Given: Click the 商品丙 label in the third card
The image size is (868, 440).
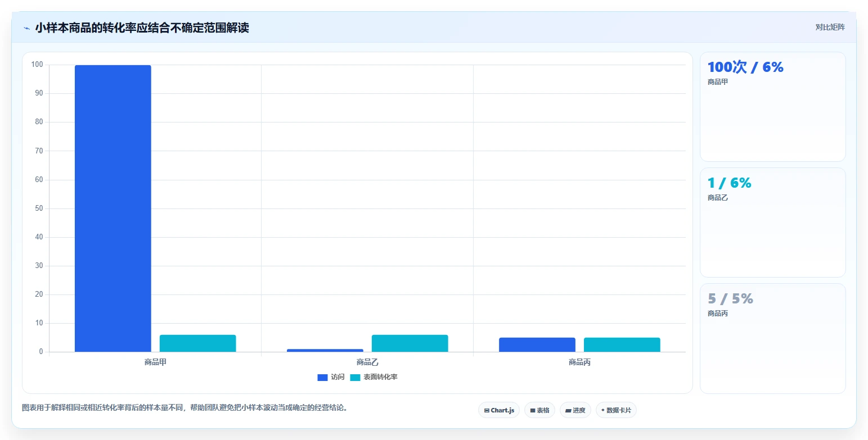Looking at the screenshot, I should pos(718,314).
